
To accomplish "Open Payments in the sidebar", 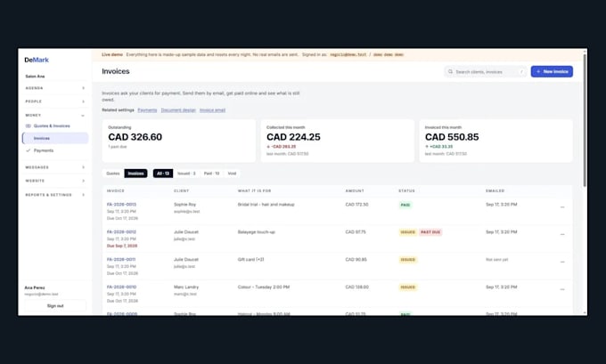I will click(x=44, y=150).
